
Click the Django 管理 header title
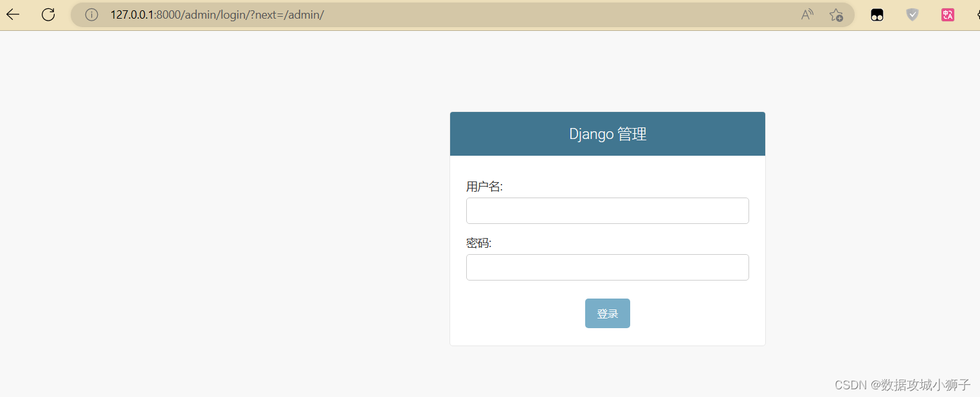tap(608, 134)
